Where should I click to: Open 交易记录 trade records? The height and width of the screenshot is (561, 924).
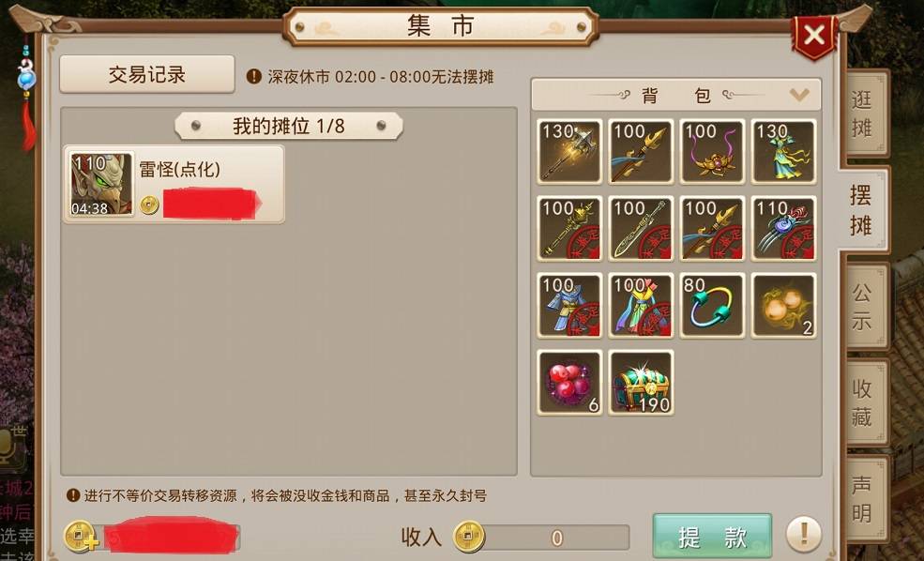point(146,74)
